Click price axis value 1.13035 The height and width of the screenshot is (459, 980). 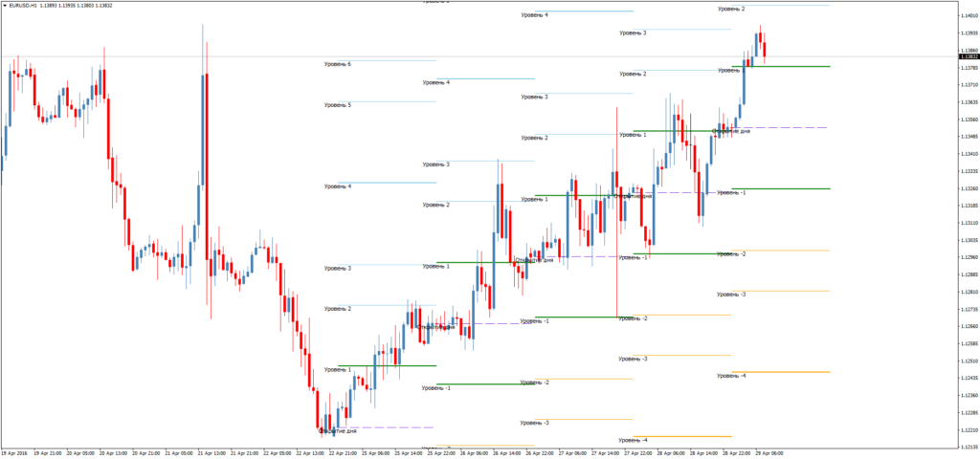[969, 240]
